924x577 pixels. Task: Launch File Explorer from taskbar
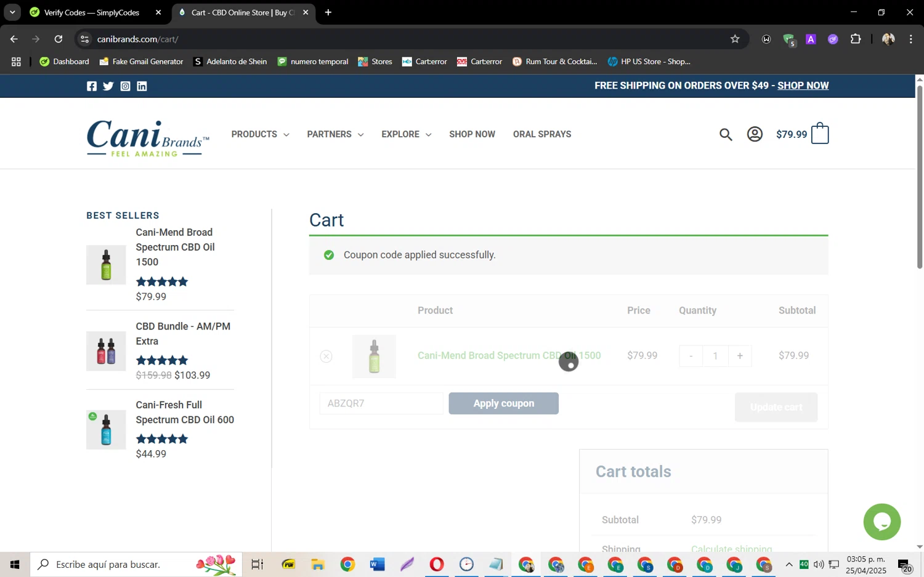[x=318, y=564]
